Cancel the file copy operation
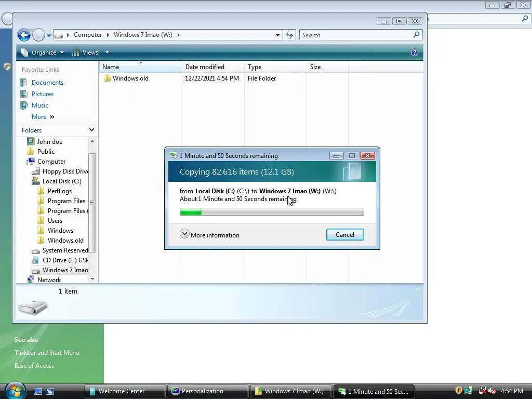Image resolution: width=532 pixels, height=399 pixels. (345, 235)
